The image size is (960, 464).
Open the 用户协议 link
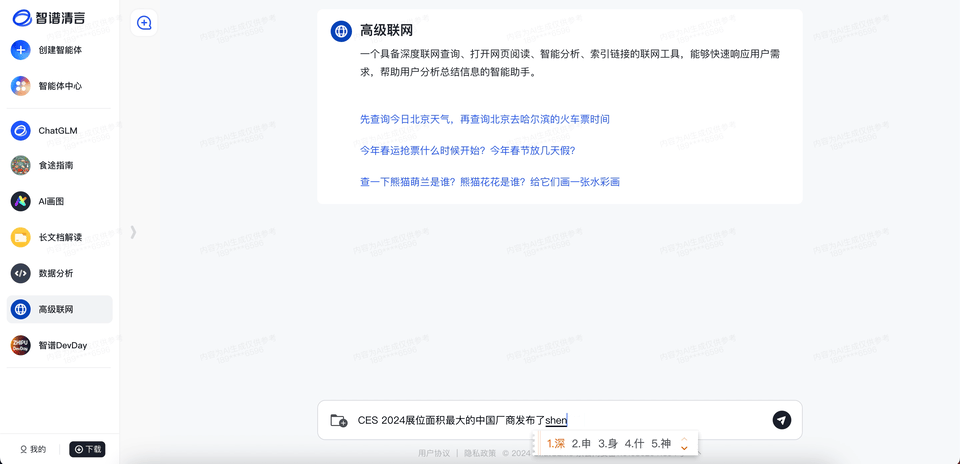pyautogui.click(x=434, y=454)
